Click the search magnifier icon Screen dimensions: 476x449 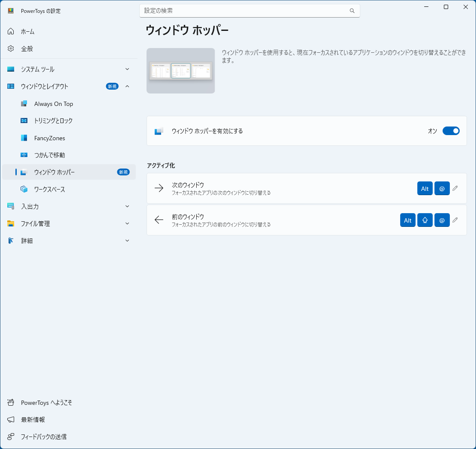352,11
